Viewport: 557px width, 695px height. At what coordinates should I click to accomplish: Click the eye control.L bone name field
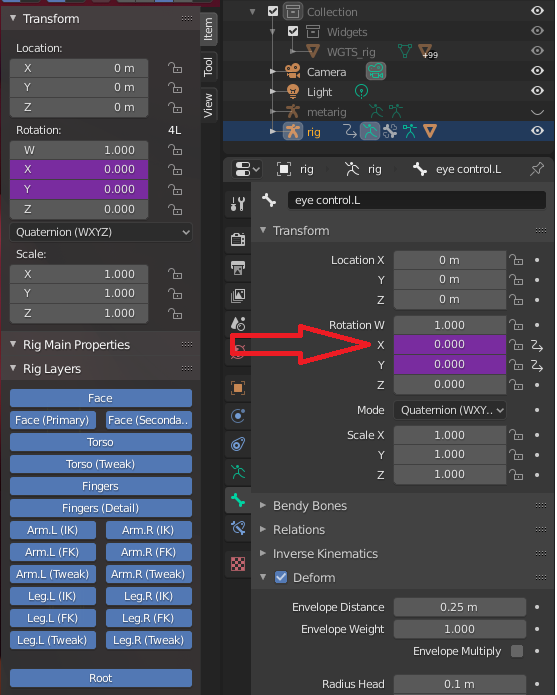pos(417,200)
